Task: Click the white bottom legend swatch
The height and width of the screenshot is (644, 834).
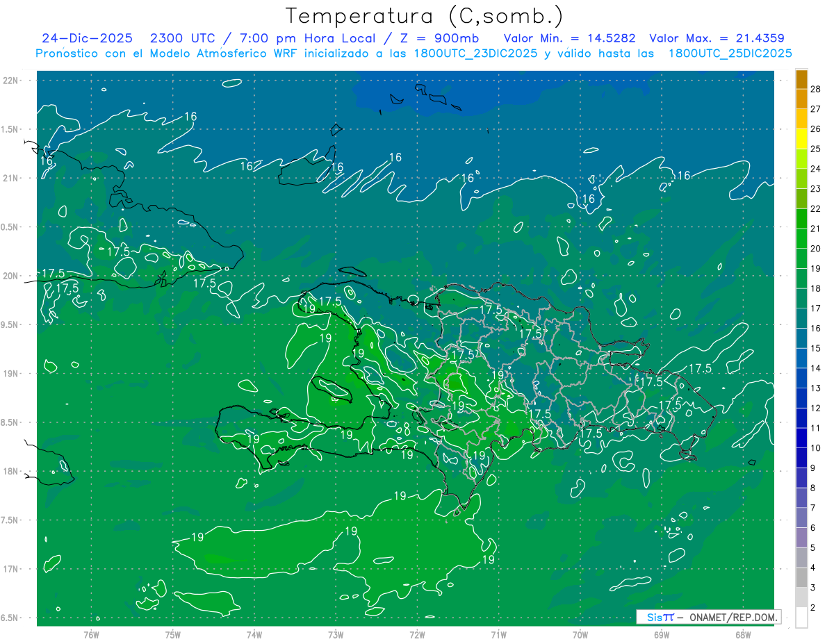Action: (x=802, y=617)
